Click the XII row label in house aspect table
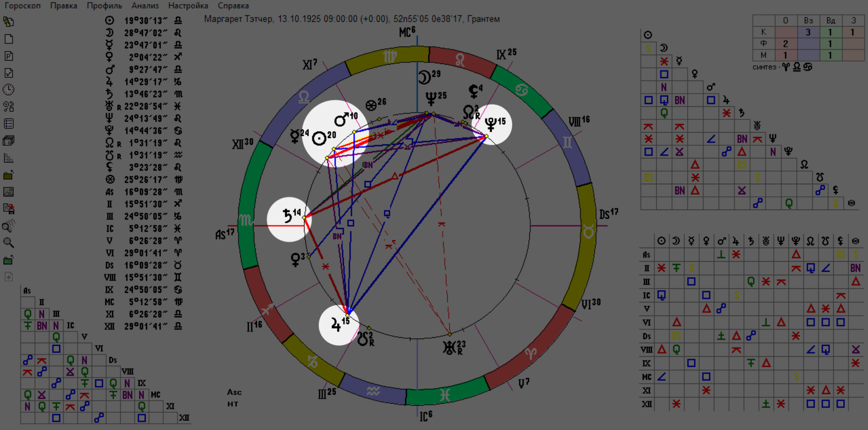 pos(647,404)
